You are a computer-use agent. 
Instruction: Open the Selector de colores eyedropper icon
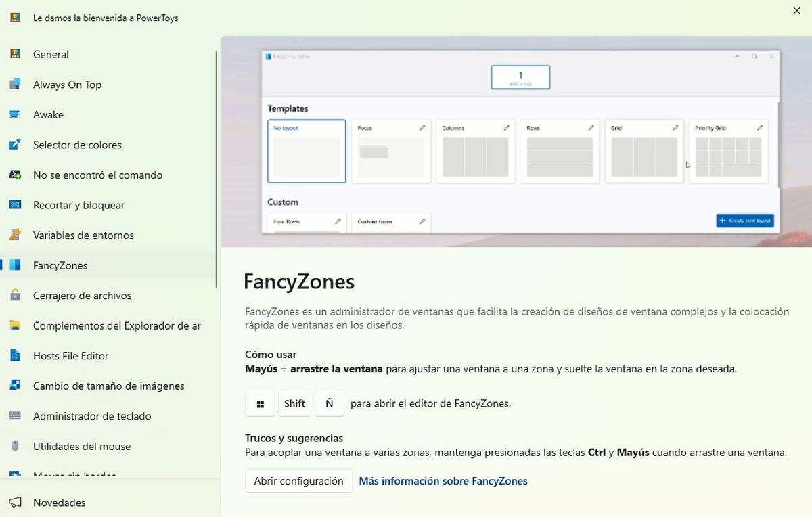[x=15, y=145]
